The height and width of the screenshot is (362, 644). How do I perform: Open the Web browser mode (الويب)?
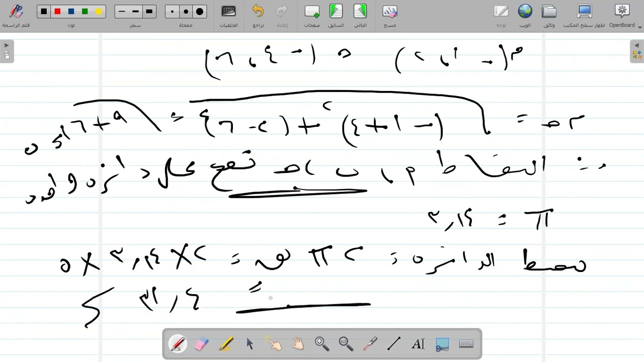point(525,16)
